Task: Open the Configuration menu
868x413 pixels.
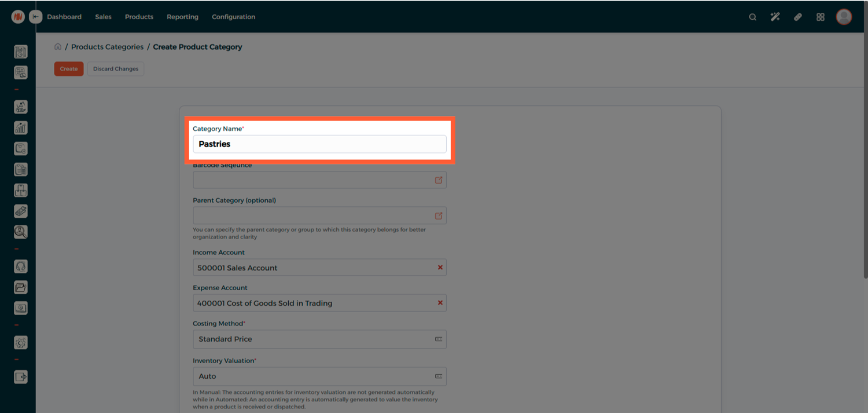Action: tap(233, 17)
